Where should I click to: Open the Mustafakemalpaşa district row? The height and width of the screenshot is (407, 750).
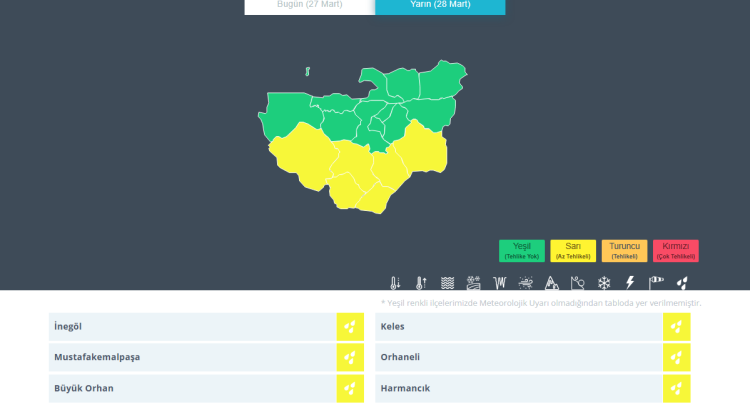(x=192, y=357)
